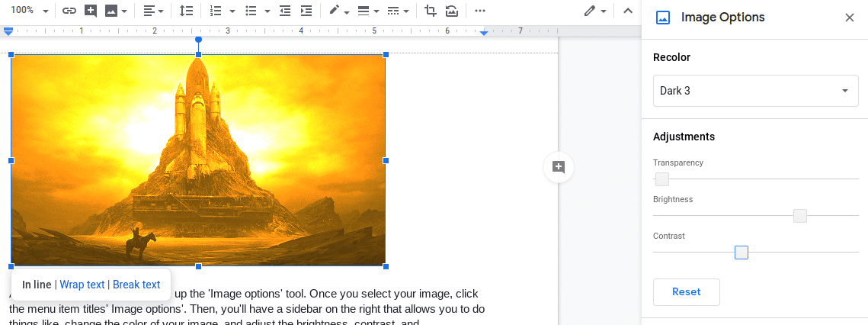Click the insert link icon
Viewport: 868px width, 325px height.
(69, 11)
